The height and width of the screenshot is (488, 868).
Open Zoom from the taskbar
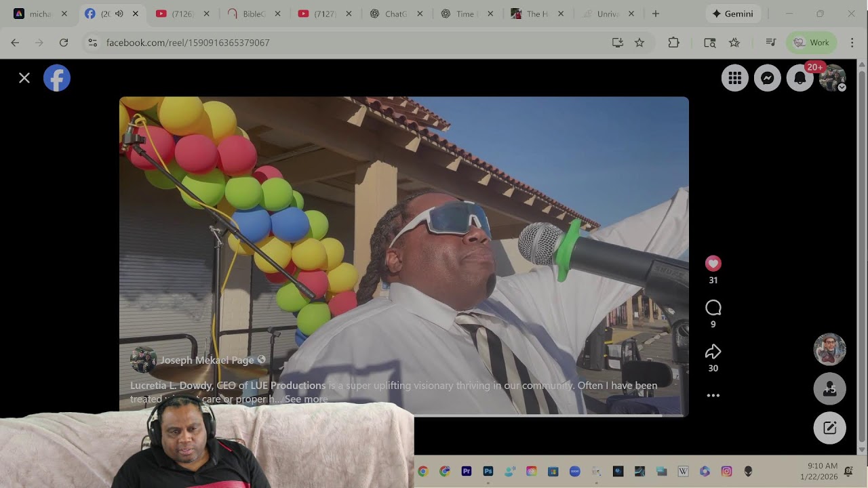coord(574,471)
